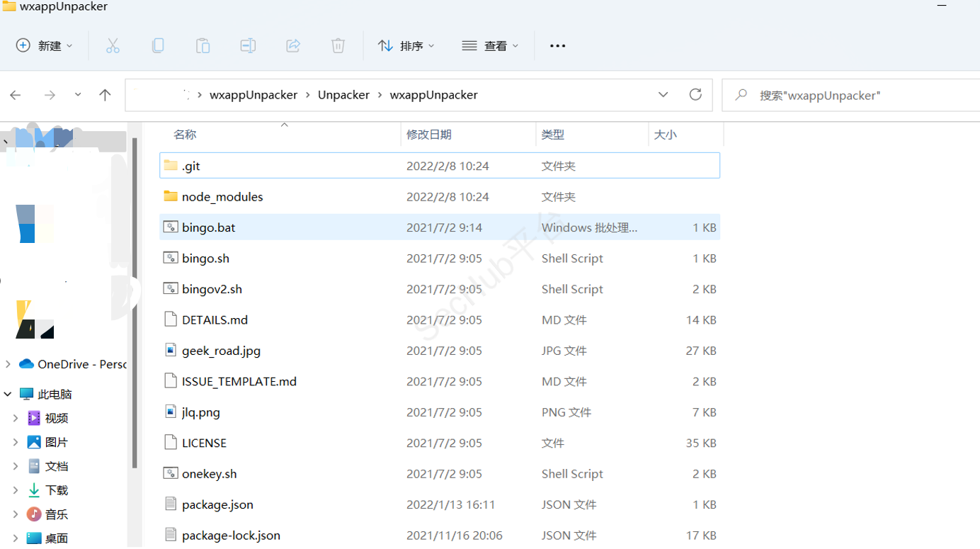Click the search wxappUnpacker input box
980x549 pixels.
850,95
